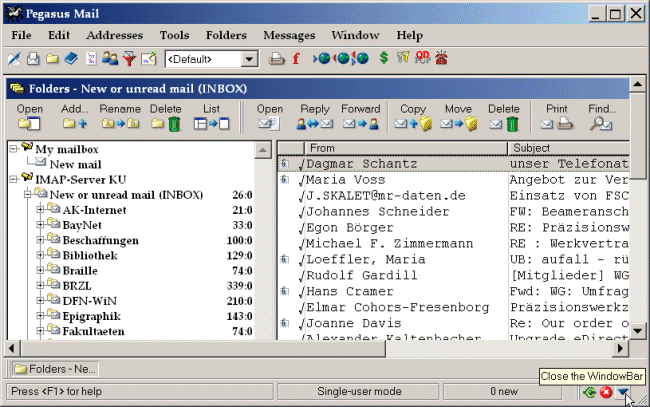Sort messages by the From column header
Image resolution: width=650 pixels, height=407 pixels.
(x=405, y=148)
